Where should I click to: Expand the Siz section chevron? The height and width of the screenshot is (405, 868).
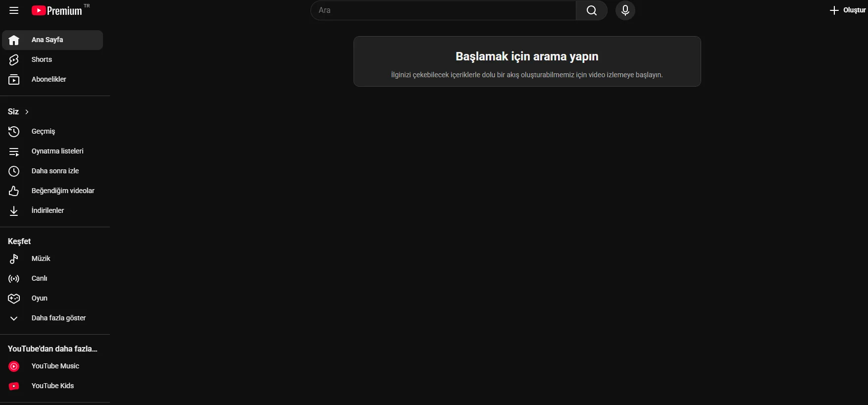click(x=27, y=112)
